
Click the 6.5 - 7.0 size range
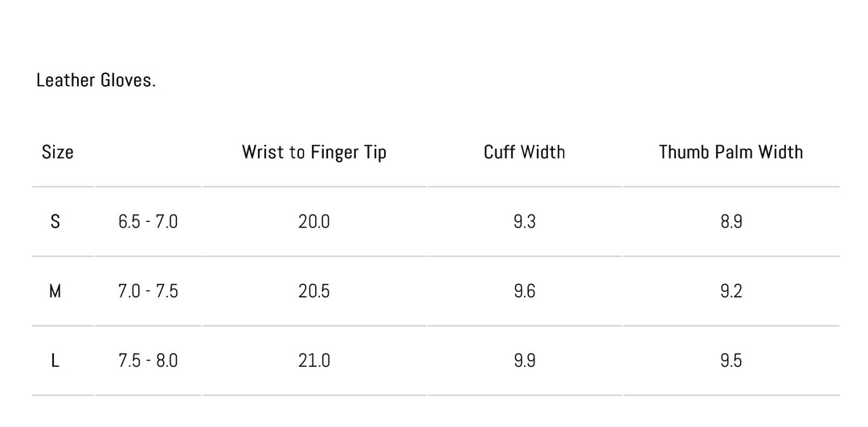point(148,222)
